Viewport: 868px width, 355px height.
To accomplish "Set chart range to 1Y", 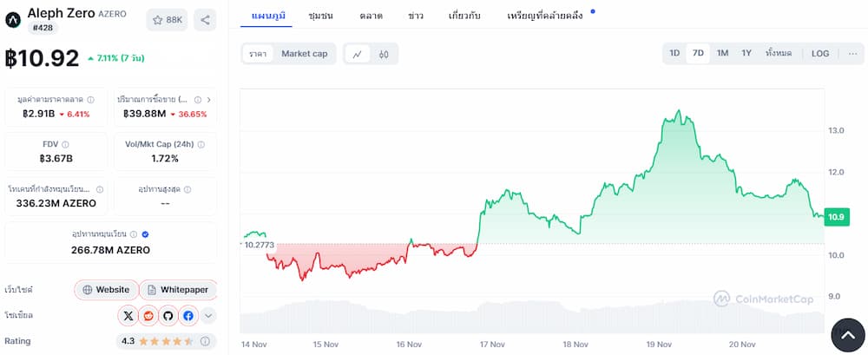I will [746, 54].
